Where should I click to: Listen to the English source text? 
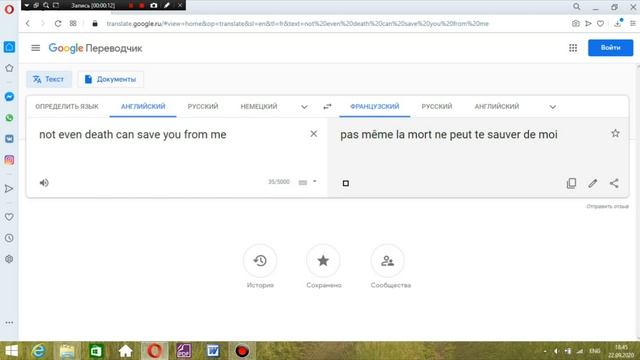(44, 182)
